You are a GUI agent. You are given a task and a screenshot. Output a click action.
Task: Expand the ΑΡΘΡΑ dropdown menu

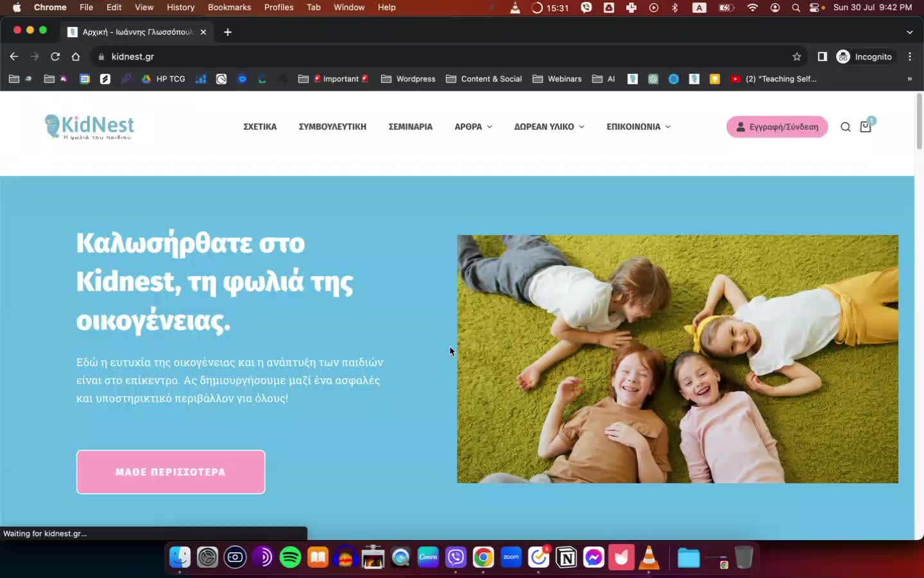(x=473, y=127)
